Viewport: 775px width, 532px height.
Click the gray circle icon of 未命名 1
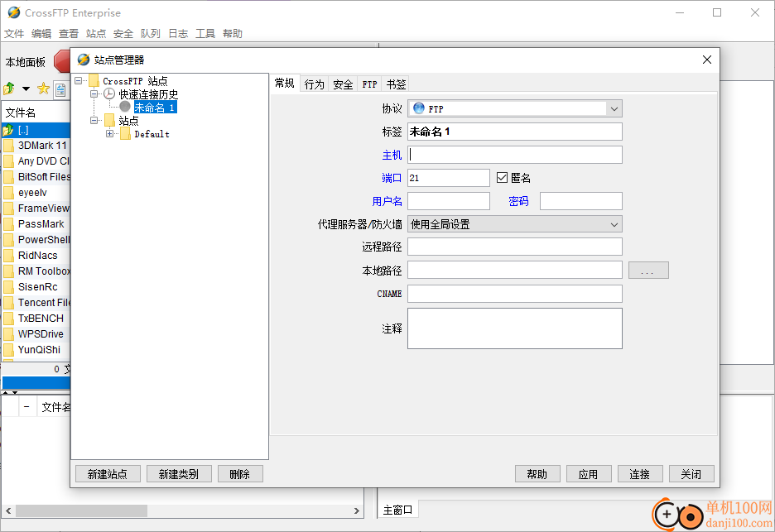[125, 107]
